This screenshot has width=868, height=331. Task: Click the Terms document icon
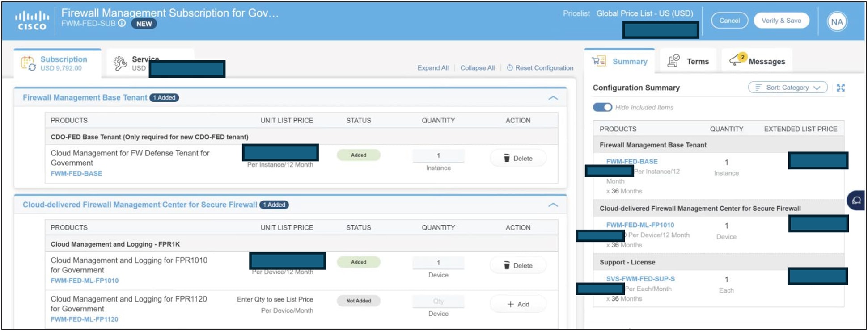(x=673, y=61)
